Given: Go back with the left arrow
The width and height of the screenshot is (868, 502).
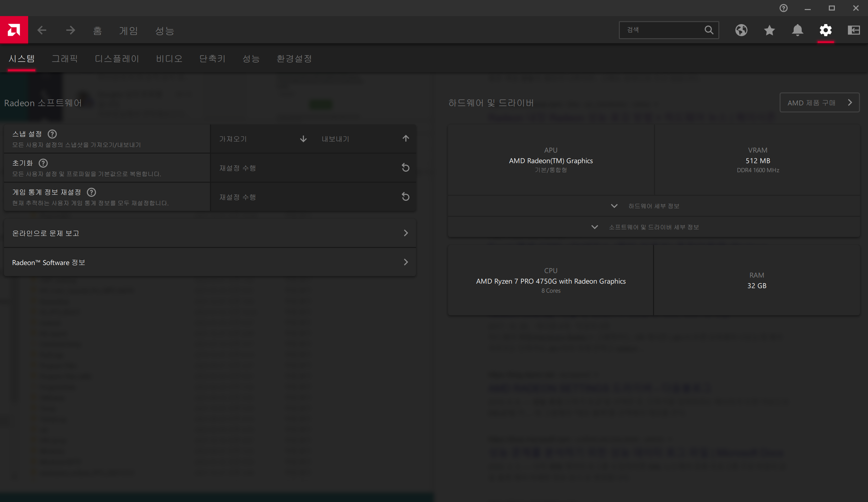Looking at the screenshot, I should coord(42,30).
